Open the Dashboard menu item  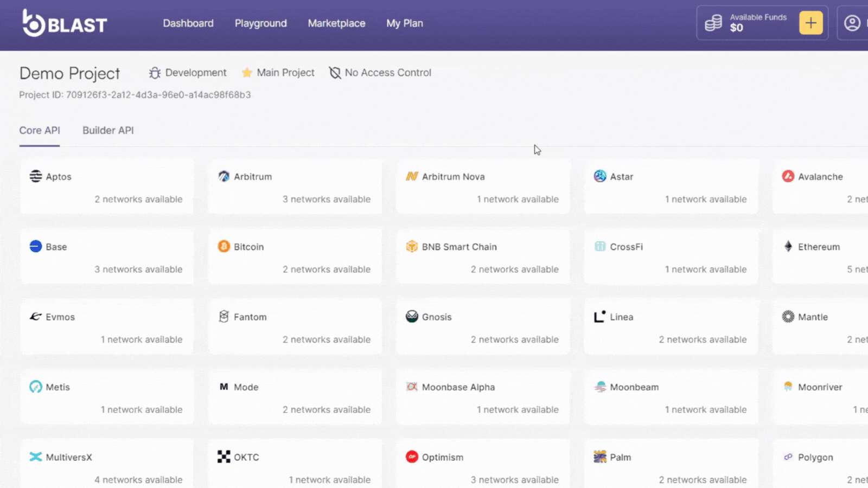[x=188, y=23]
